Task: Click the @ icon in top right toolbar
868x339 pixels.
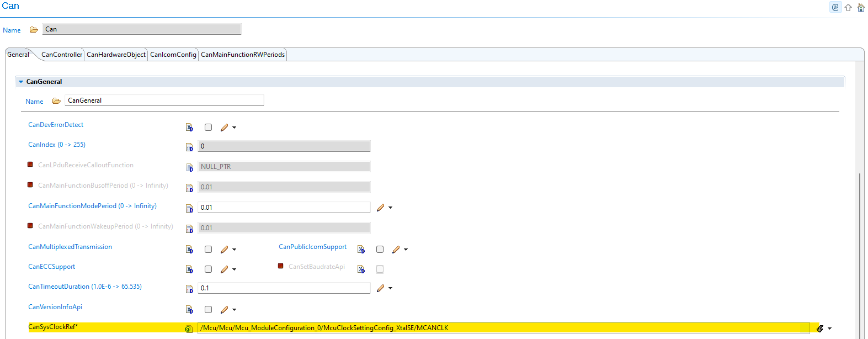Action: [x=835, y=7]
